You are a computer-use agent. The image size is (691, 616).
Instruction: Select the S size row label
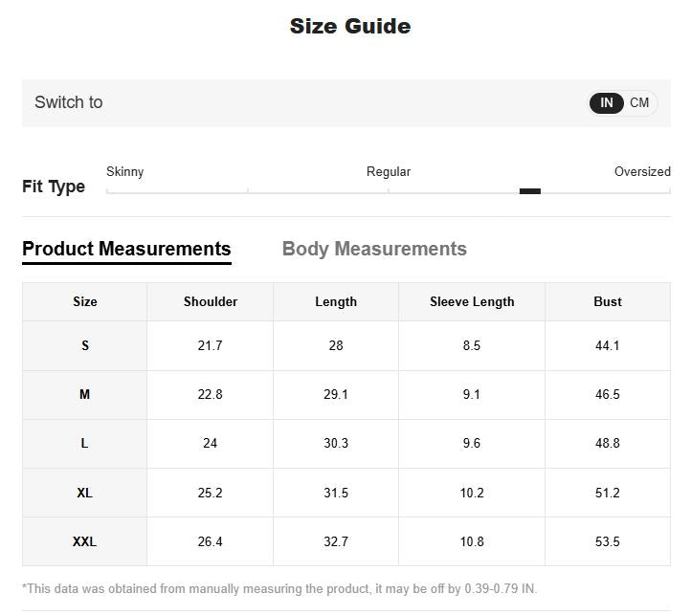coord(84,345)
